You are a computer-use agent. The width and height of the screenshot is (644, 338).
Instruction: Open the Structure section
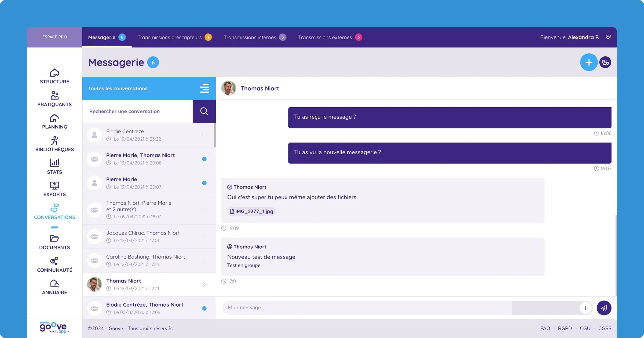coord(54,76)
